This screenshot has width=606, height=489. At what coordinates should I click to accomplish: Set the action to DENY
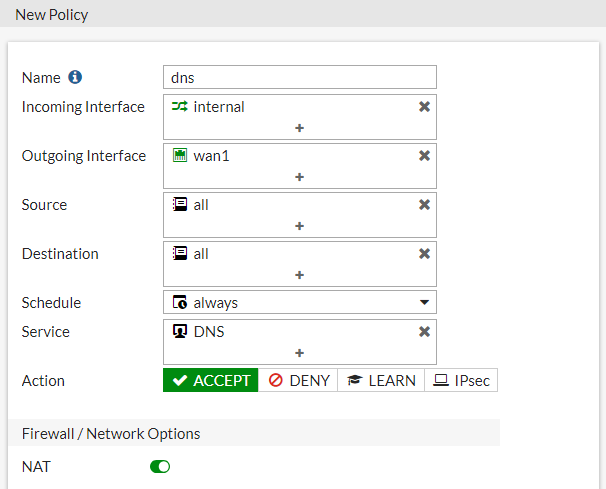298,380
